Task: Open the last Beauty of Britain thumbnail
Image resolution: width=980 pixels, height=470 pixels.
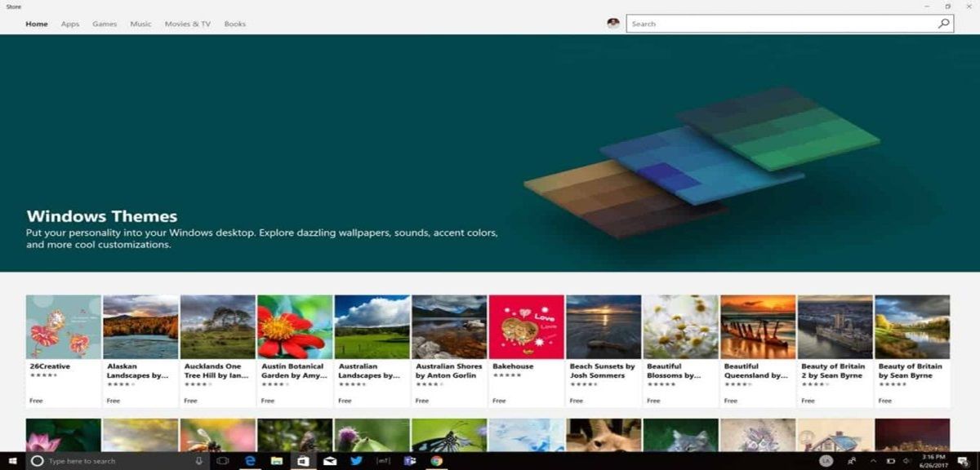Action: [912, 327]
